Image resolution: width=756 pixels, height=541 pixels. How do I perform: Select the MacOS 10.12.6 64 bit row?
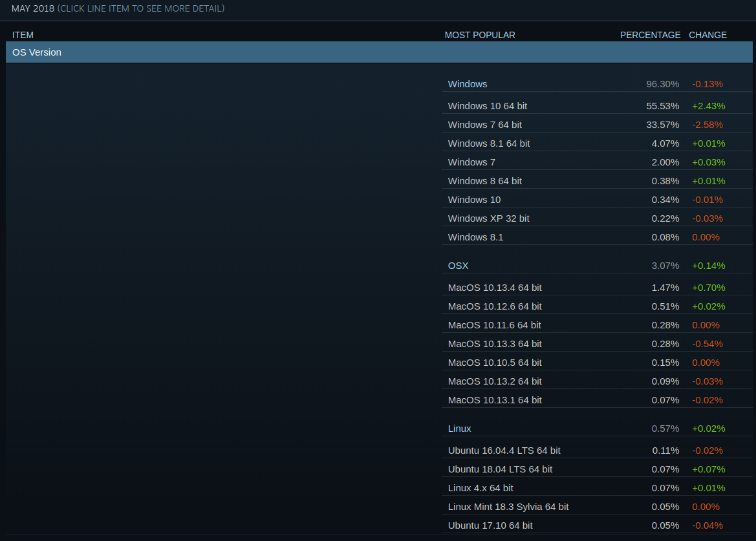click(x=597, y=306)
